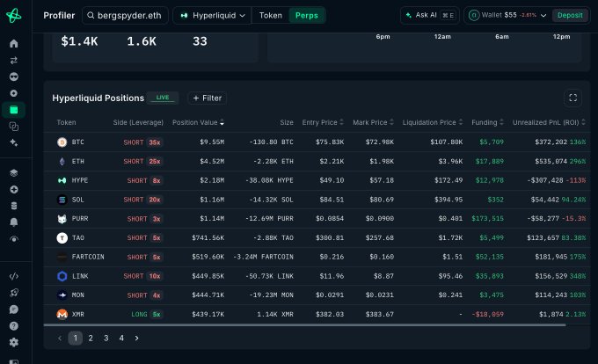Open the Hyperliquid exchange dropdown

(213, 16)
